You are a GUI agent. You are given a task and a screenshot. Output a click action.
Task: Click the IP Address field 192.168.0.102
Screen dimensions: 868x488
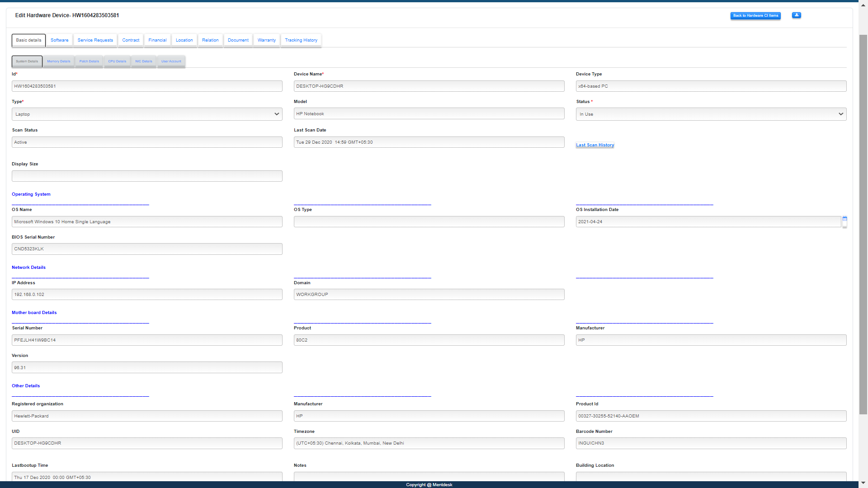pyautogui.click(x=147, y=295)
